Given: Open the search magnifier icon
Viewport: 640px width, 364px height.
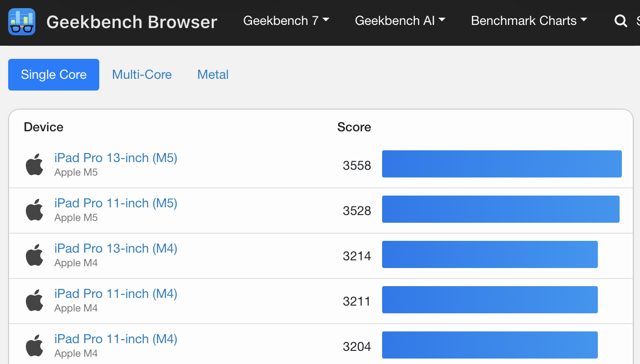Looking at the screenshot, I should [621, 21].
